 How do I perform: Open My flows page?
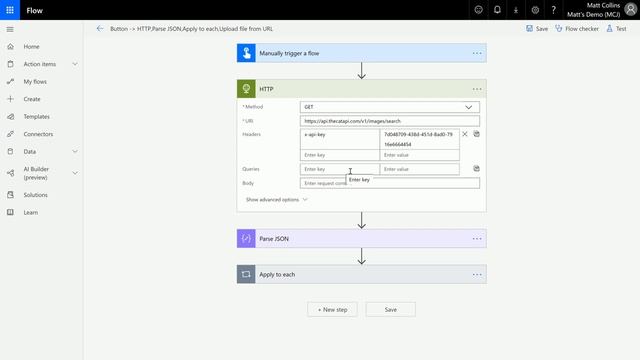point(35,82)
